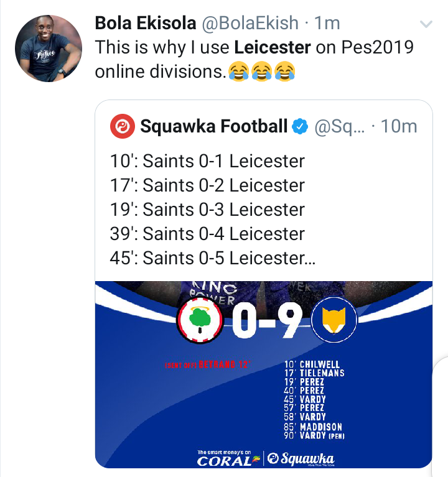Viewport: 448px width, 477px height.
Task: Click the blue verified badge
Action: pos(300,127)
